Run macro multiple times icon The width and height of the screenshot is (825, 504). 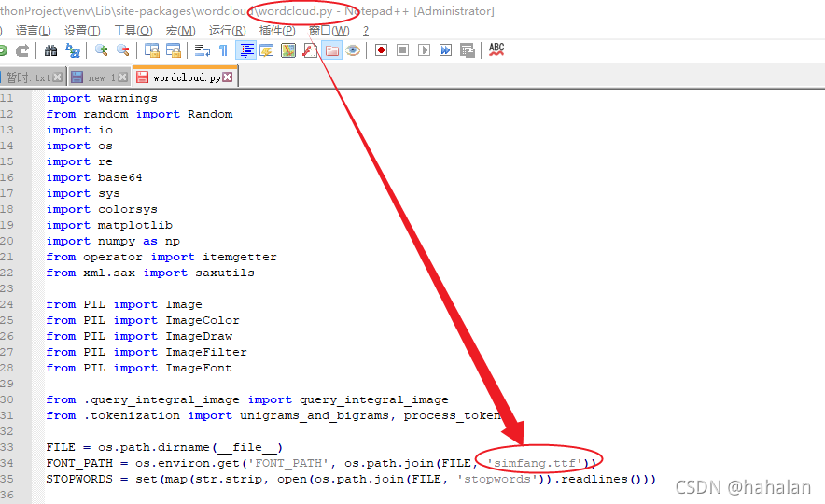(446, 50)
